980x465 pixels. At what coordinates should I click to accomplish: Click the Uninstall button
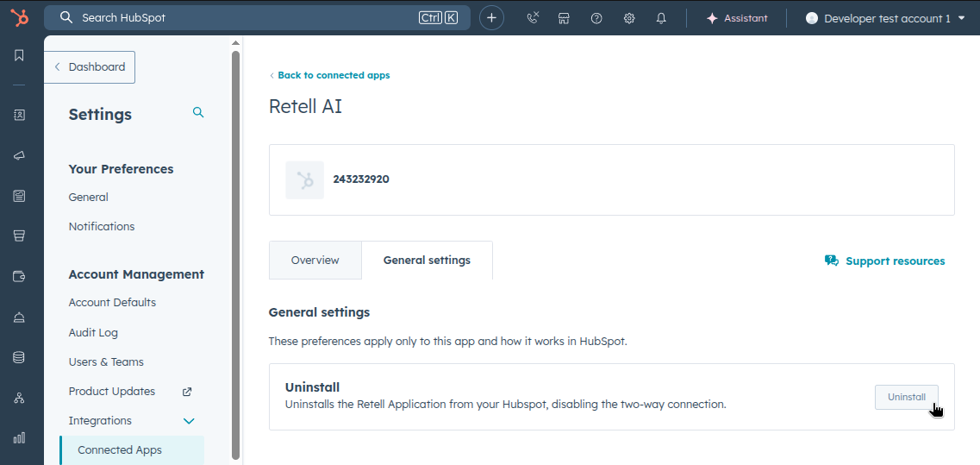(906, 397)
